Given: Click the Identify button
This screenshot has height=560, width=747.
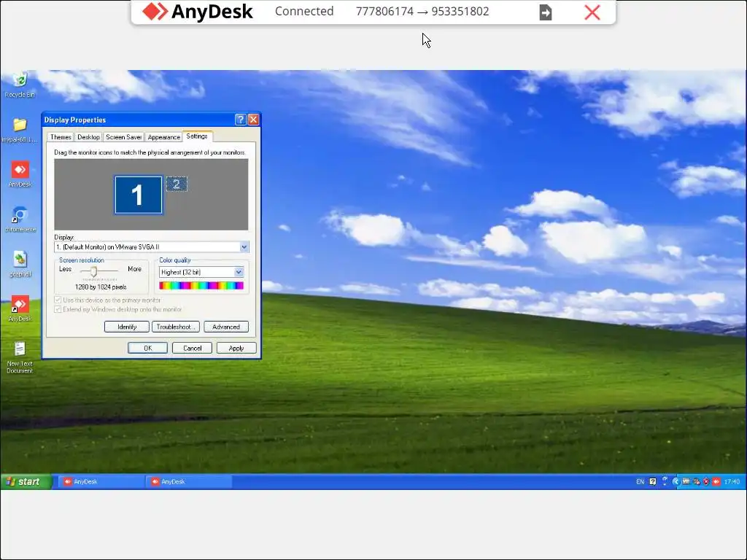Looking at the screenshot, I should click(x=127, y=327).
